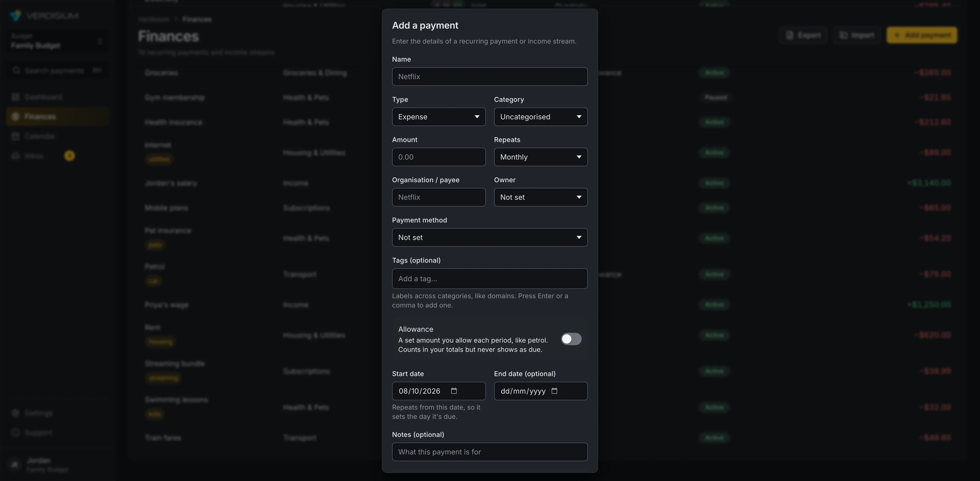This screenshot has height=481, width=980.
Task: Focus the Amount input field
Action: click(x=439, y=157)
